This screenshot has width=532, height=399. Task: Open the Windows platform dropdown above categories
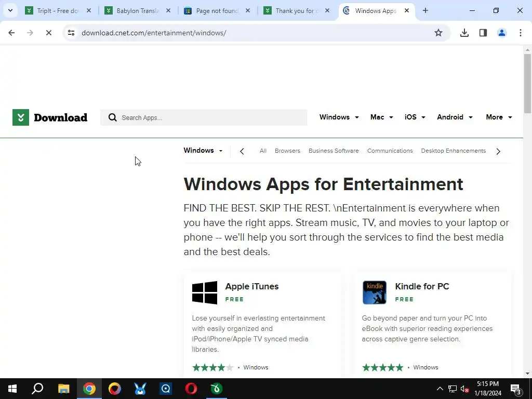pos(203,151)
